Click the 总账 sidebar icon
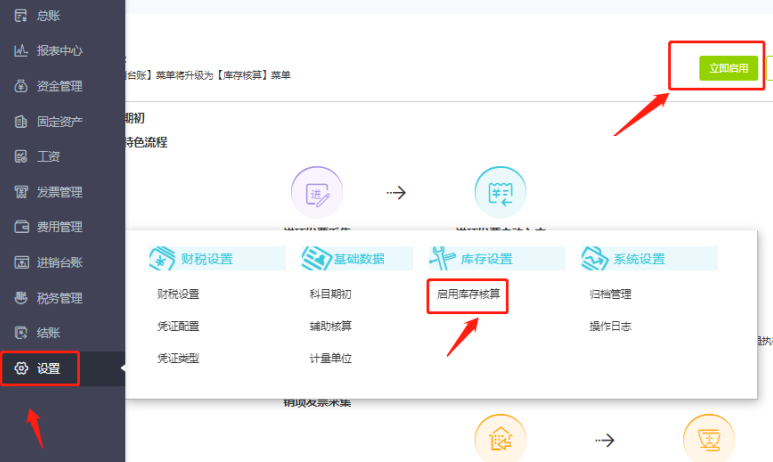The image size is (773, 462). [x=21, y=16]
